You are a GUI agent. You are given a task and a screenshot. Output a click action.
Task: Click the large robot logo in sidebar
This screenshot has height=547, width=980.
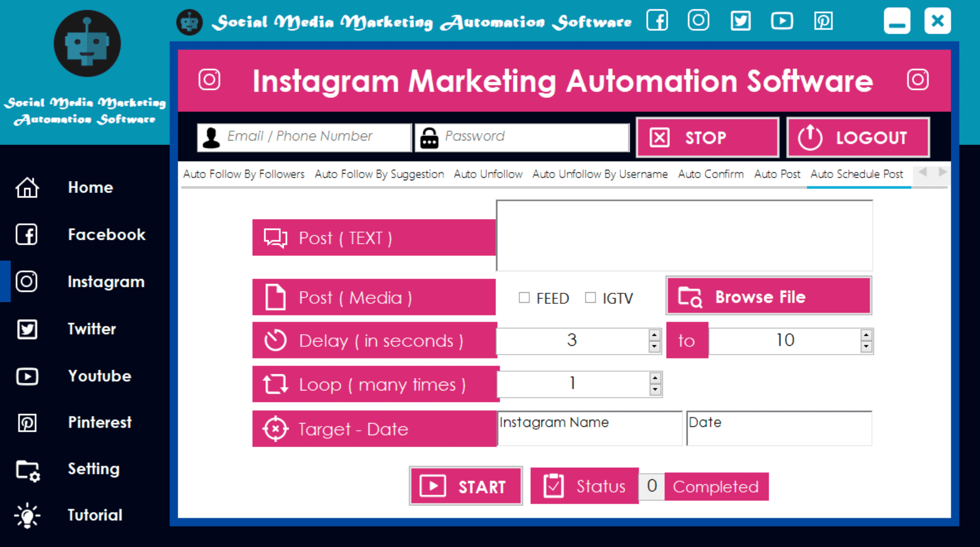[x=87, y=43]
